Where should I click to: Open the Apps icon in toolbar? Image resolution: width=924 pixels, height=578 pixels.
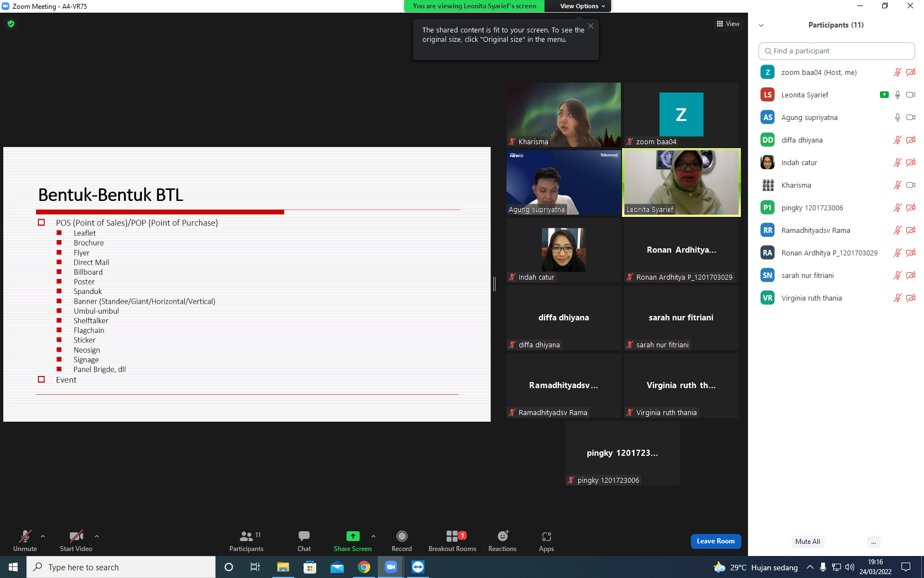point(546,536)
